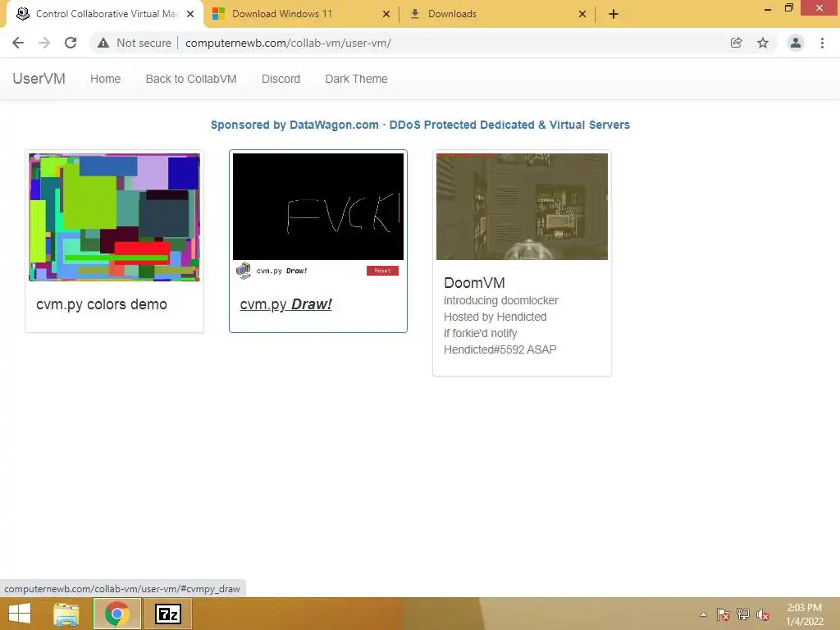Screen dimensions: 840x630
Task: Open the Chrome profile icon
Action: tap(796, 43)
